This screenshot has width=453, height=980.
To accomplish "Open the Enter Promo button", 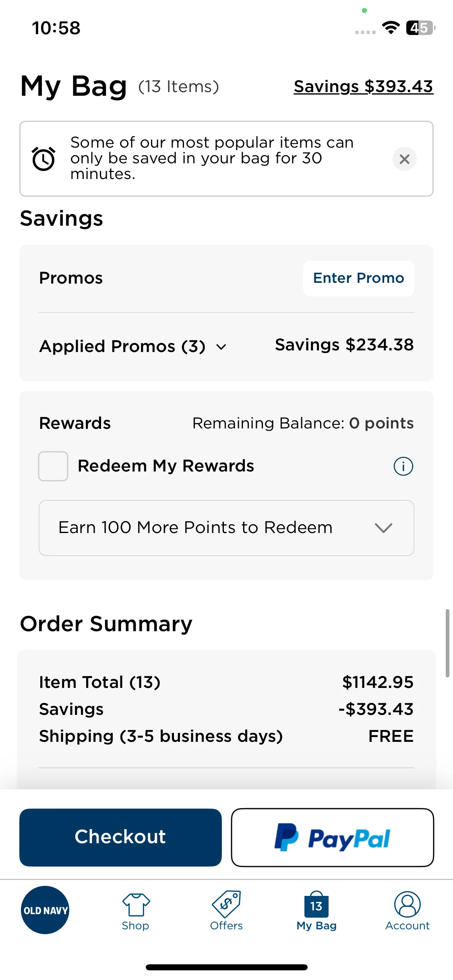I will click(358, 278).
